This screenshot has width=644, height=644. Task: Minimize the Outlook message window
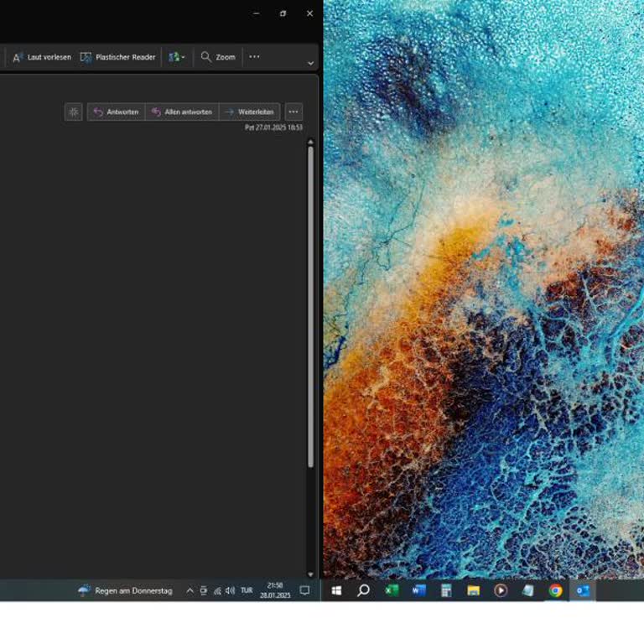pyautogui.click(x=257, y=13)
